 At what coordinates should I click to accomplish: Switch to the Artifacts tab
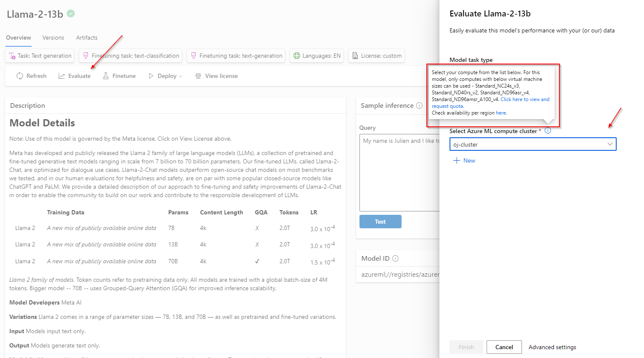(87, 37)
